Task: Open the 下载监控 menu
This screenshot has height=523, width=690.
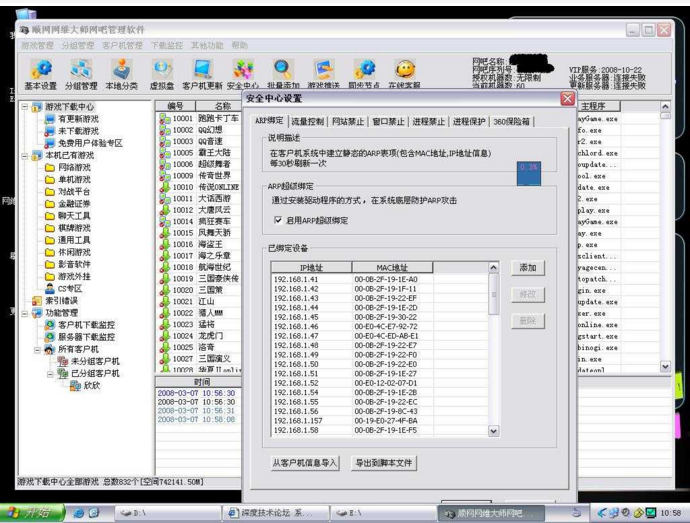Action: [x=167, y=45]
